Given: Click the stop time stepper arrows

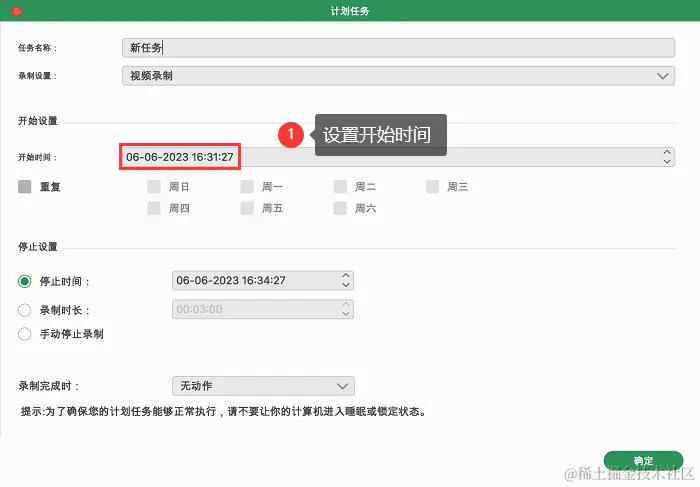Looking at the screenshot, I should click(346, 280).
